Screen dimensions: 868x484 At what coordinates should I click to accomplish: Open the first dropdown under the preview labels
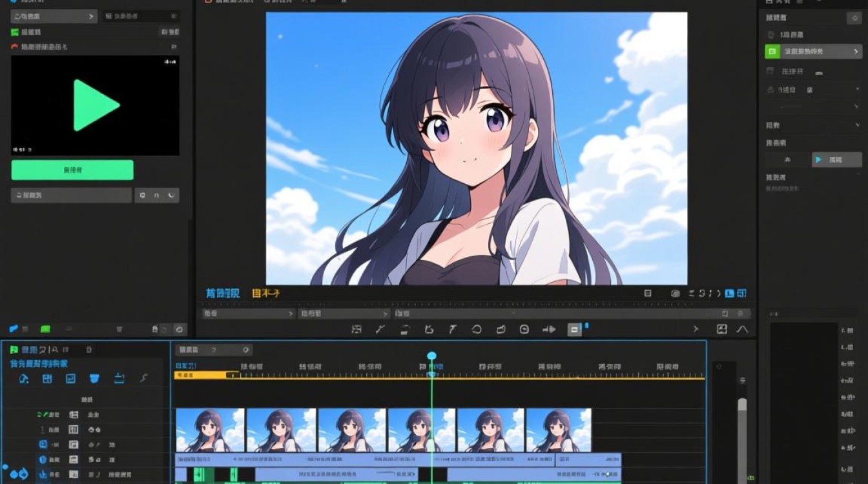pyautogui.click(x=249, y=314)
